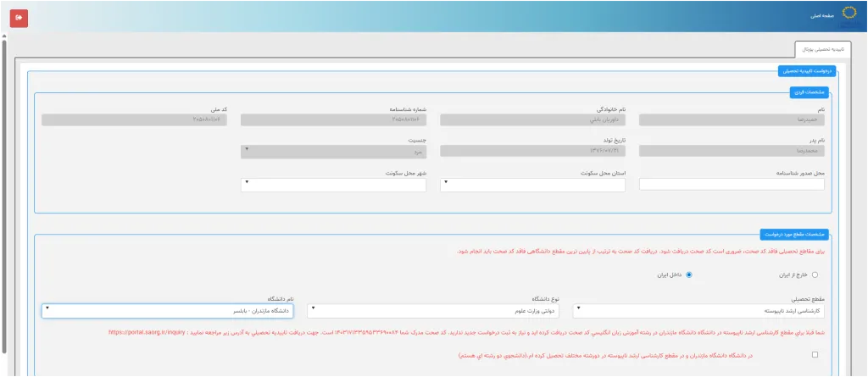This screenshot has height=377, width=868.
Task: Open the استان محل سکونت dropdown
Action: (x=532, y=184)
